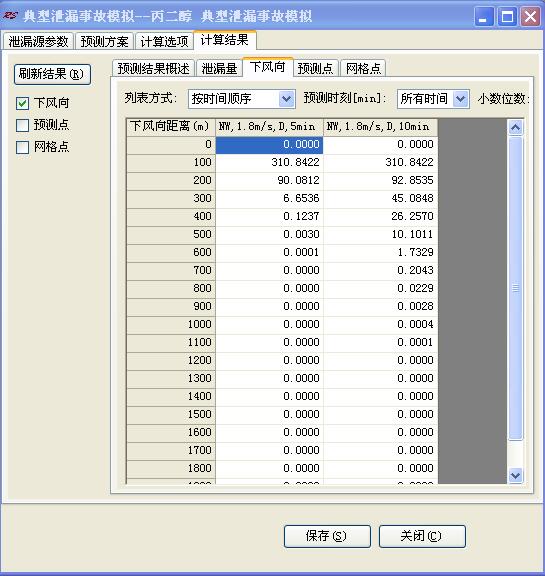The image size is (545, 576).
Task: Click cell 0.2043
Action: click(380, 271)
